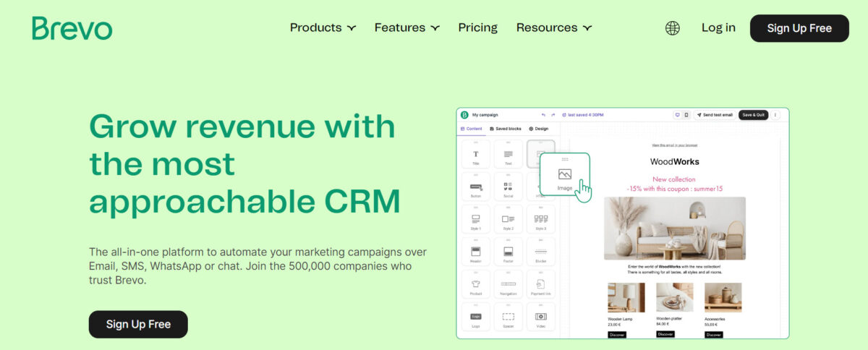Click Sign Up Free below the description paragraph
The image size is (868, 350).
[x=138, y=324]
